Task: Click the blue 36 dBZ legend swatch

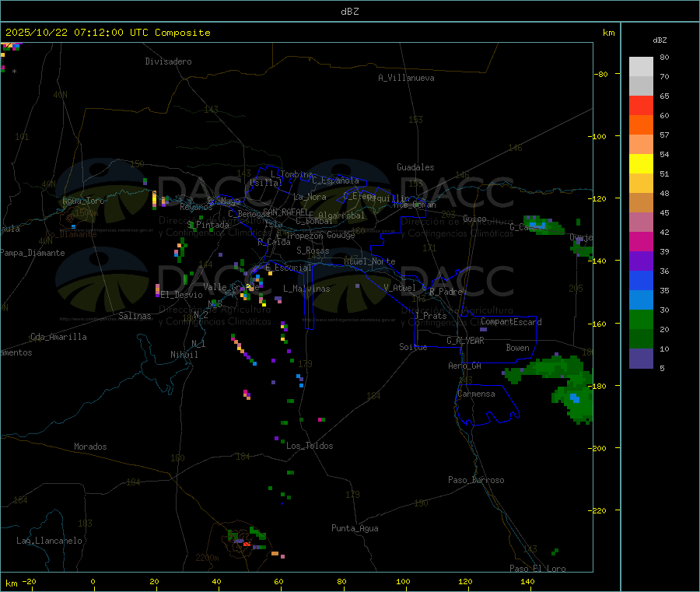Action: (x=641, y=280)
